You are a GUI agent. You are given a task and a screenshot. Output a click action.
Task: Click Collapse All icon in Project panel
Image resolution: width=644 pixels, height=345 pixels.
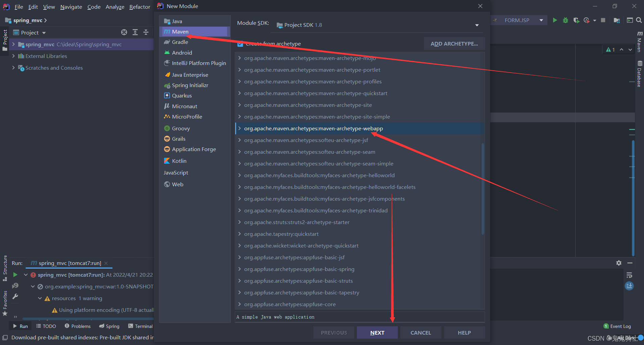tap(146, 32)
